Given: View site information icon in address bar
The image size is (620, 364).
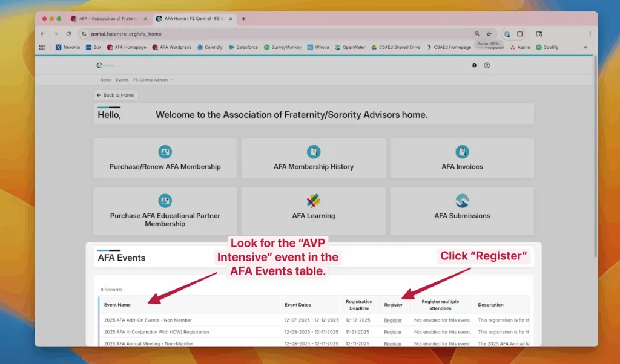Looking at the screenshot, I should pyautogui.click(x=84, y=34).
